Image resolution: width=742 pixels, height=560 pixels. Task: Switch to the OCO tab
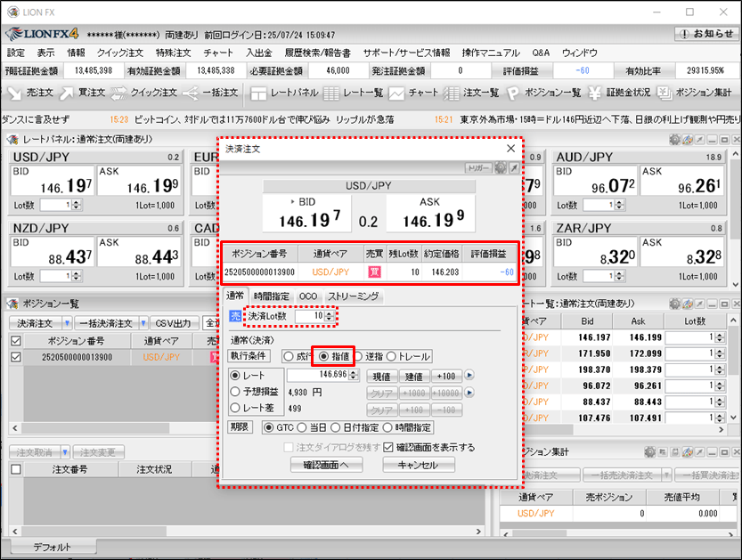tap(308, 296)
